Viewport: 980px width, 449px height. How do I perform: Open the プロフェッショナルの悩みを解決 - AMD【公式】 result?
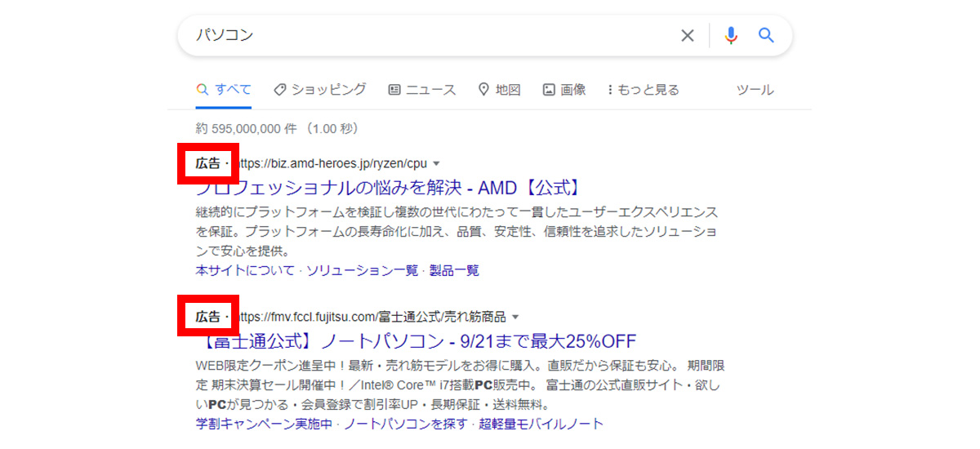(389, 188)
